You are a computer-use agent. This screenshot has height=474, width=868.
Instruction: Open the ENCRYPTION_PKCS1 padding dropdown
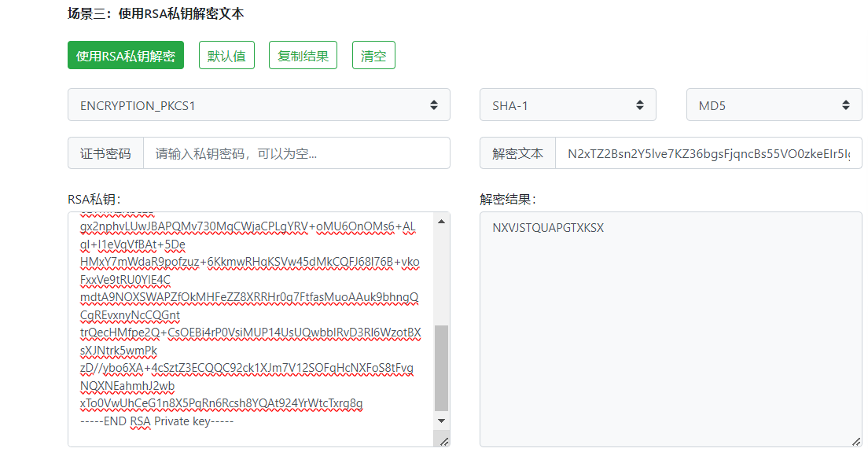(259, 105)
